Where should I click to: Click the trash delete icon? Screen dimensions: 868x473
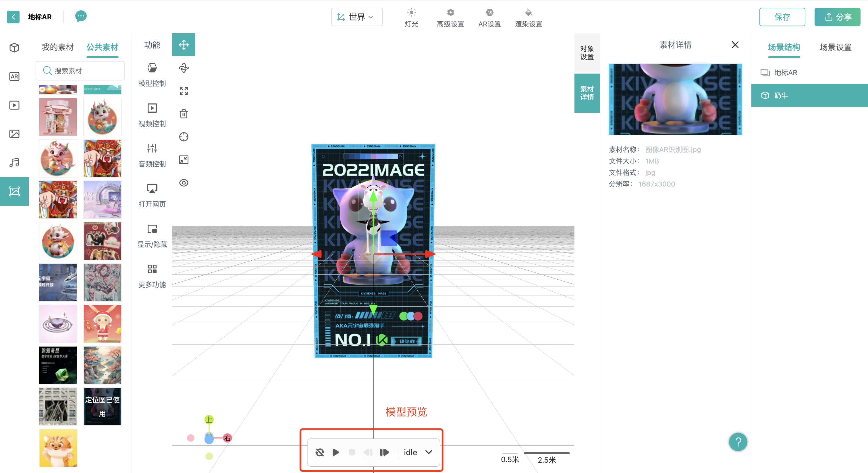click(184, 114)
